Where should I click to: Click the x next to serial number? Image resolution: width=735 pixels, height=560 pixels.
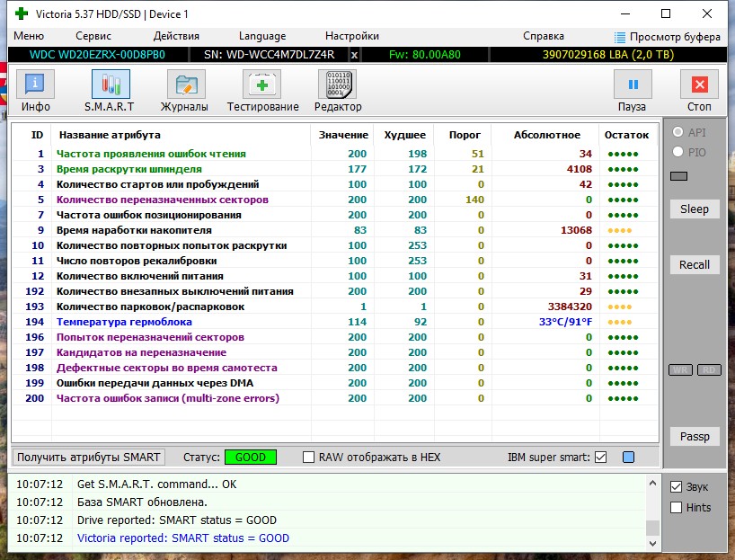pyautogui.click(x=354, y=55)
